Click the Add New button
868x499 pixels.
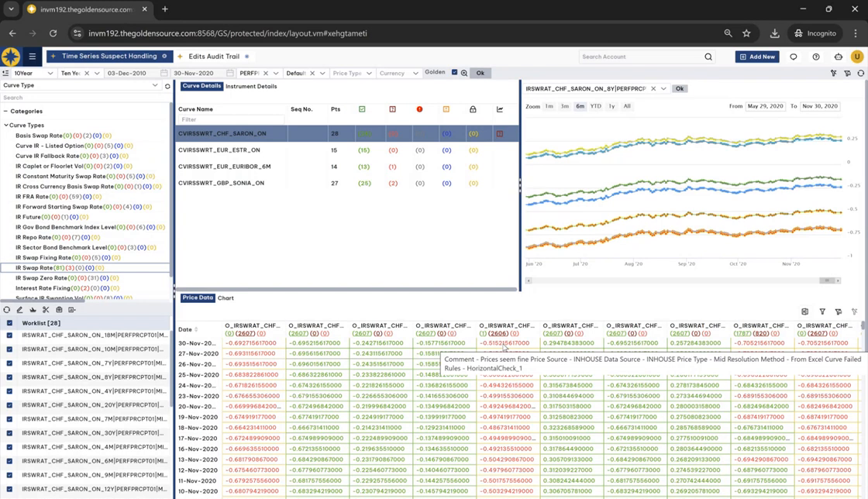(757, 57)
